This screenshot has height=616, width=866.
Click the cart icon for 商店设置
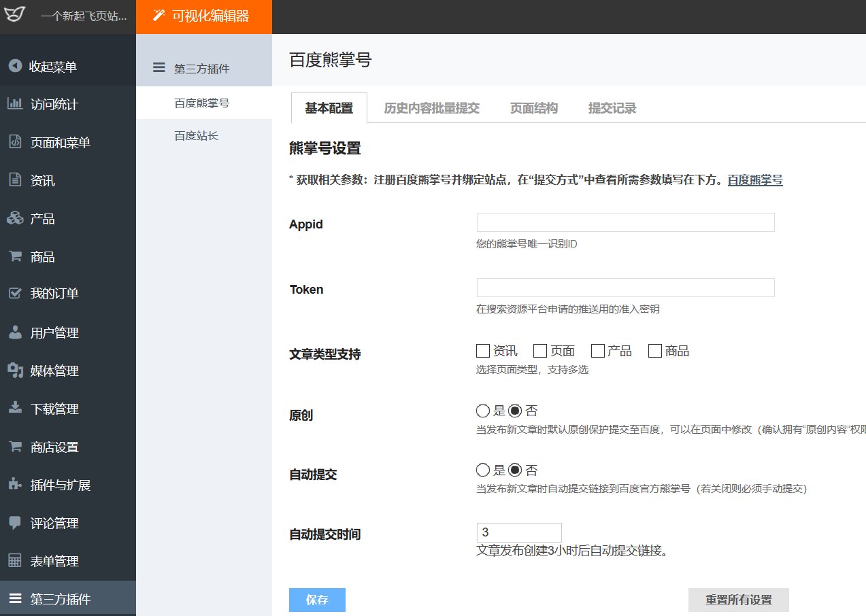point(14,447)
